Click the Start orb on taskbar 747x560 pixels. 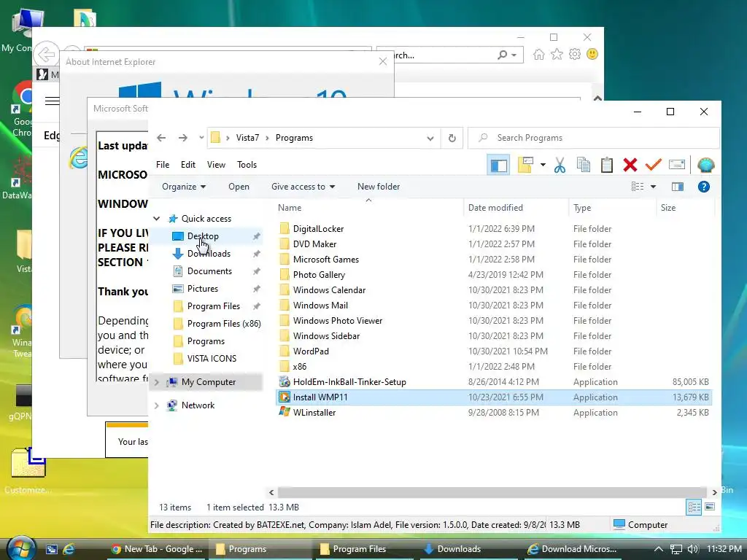pyautogui.click(x=21, y=548)
